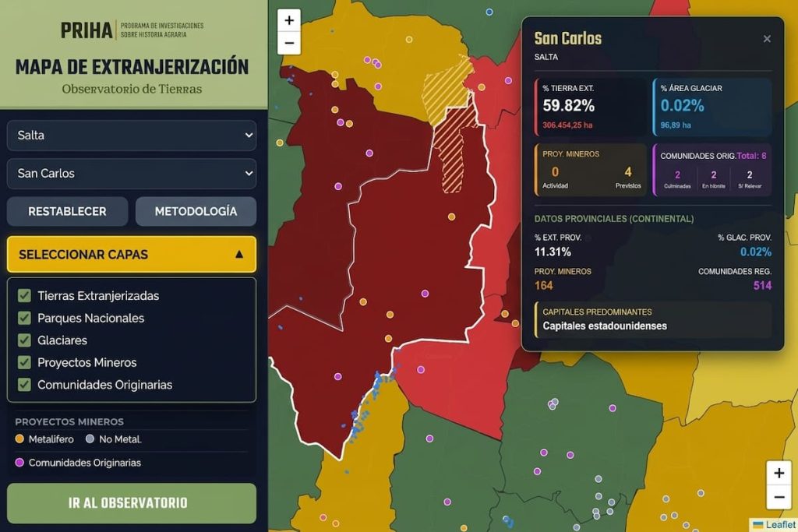The height and width of the screenshot is (532, 798).
Task: Click bottom-right minus zoom button
Action: tap(779, 497)
